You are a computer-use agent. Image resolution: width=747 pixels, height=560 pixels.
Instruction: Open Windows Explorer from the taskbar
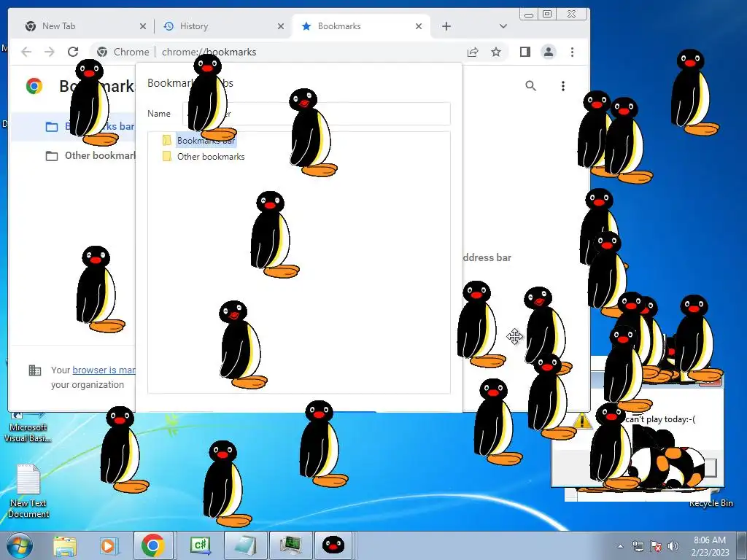65,545
